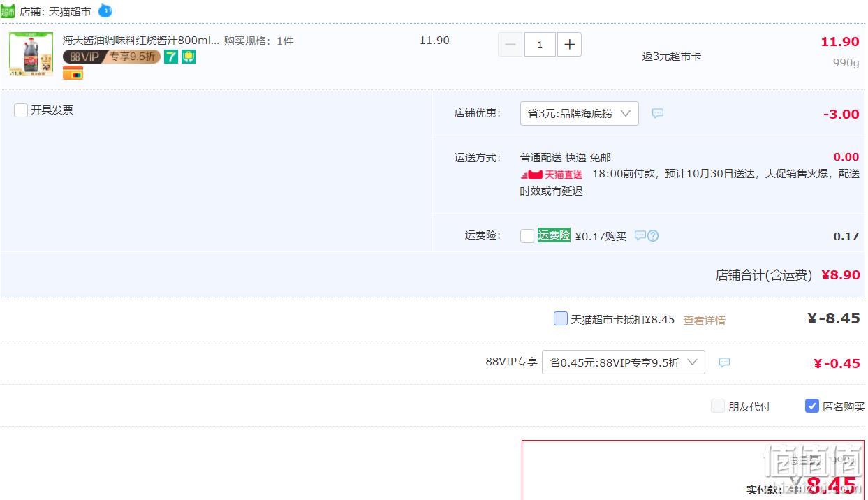This screenshot has width=868, height=500.
Task: Click the ¥-0.45 VIP discount amount
Action: (837, 363)
